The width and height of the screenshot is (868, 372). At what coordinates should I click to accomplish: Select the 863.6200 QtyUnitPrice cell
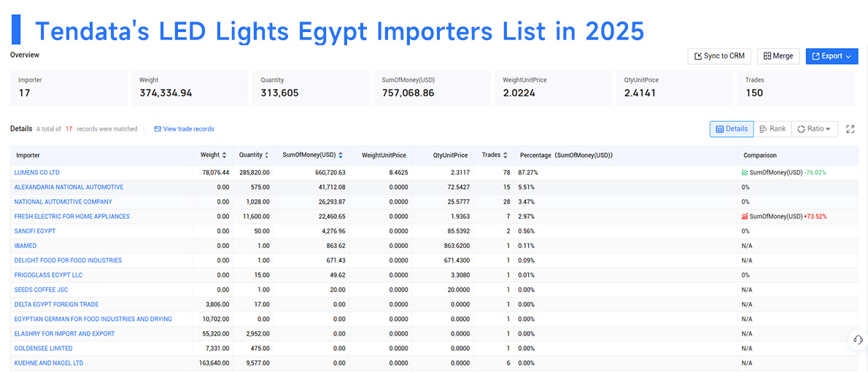(x=444, y=245)
